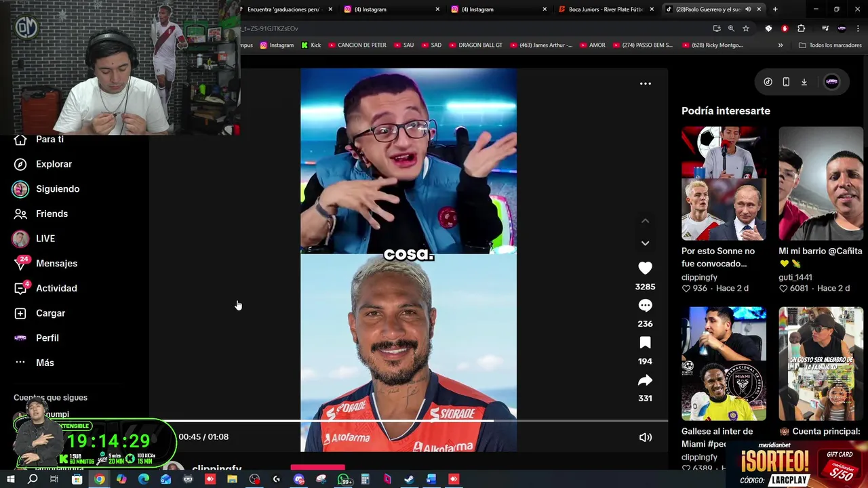Open the 'Por esto Sonne no fue convocado' thumbnail
This screenshot has width=868, height=488.
[724, 183]
